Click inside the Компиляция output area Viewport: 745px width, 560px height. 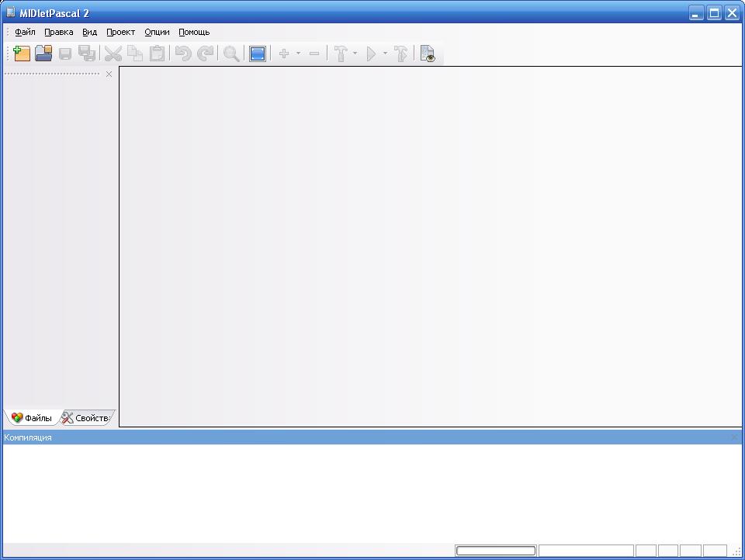(372, 493)
